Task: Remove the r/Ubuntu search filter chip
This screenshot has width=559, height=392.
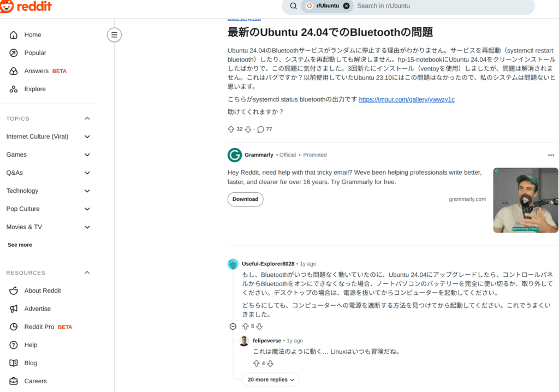Action: pyautogui.click(x=346, y=6)
